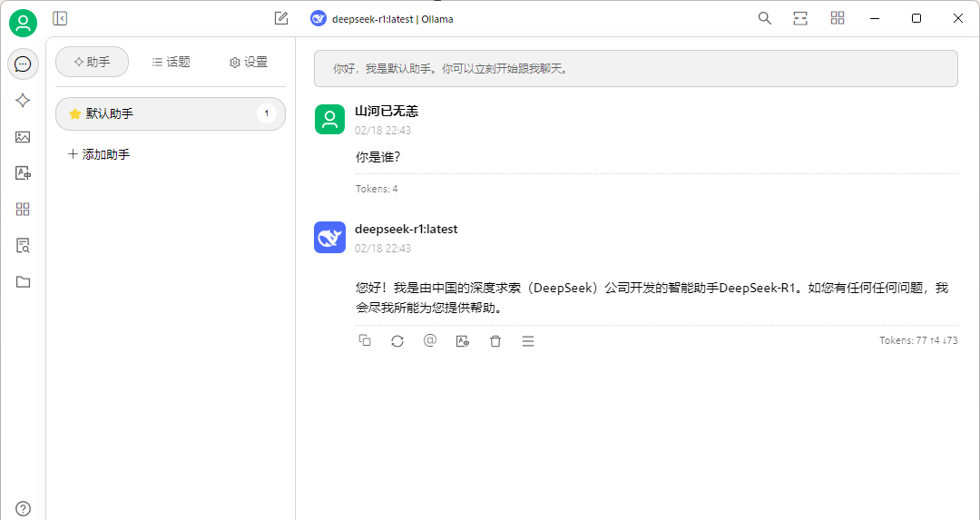Click the topic count badge on 默认助手

point(267,113)
